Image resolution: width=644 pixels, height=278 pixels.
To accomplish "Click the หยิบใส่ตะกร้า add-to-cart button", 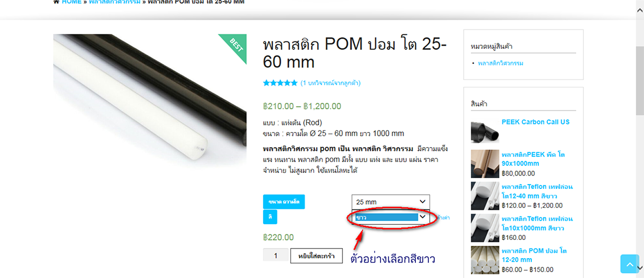I will click(316, 256).
